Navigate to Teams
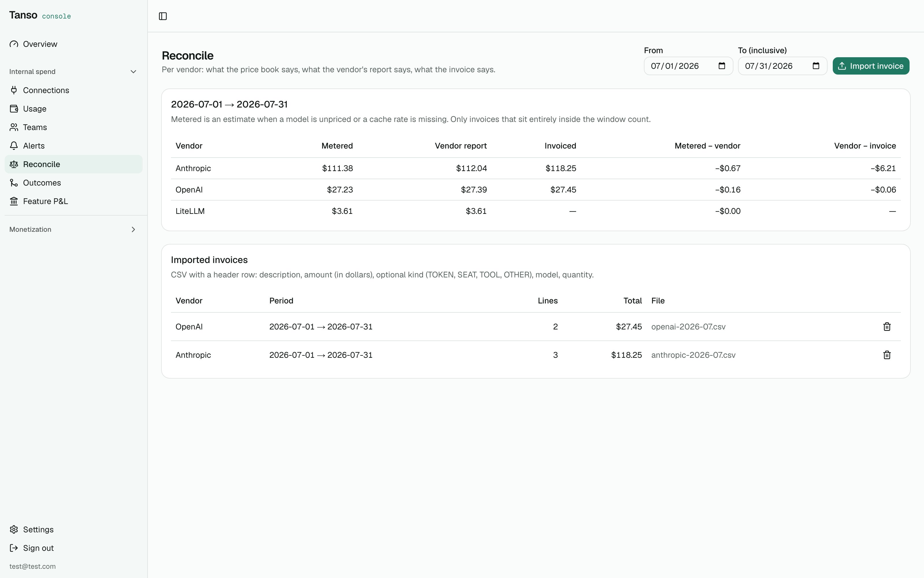The width and height of the screenshot is (924, 578). pyautogui.click(x=73, y=127)
